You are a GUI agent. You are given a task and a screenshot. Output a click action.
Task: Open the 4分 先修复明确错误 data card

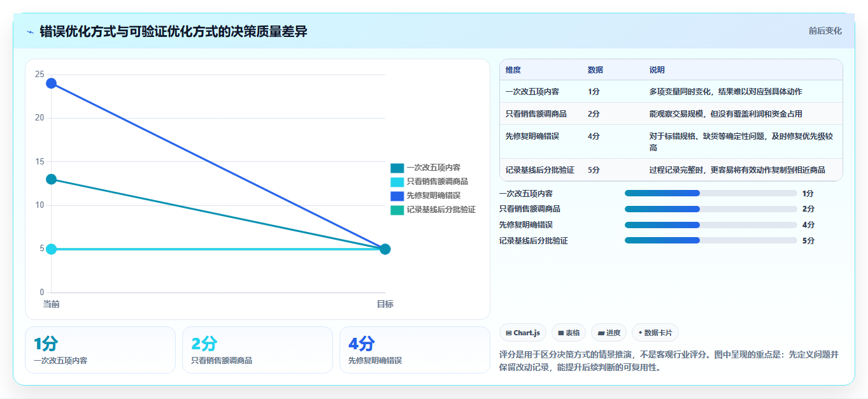(415, 350)
